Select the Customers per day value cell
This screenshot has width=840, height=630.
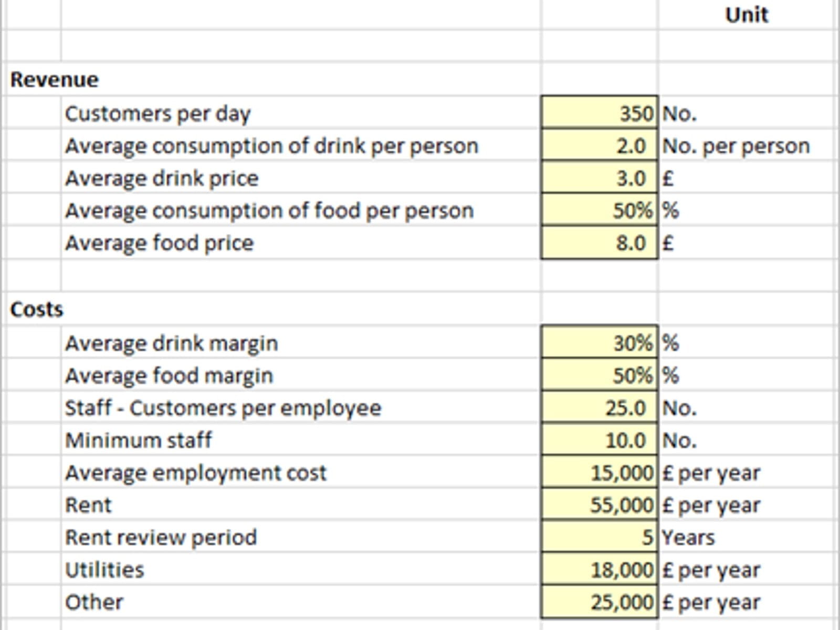(x=599, y=113)
